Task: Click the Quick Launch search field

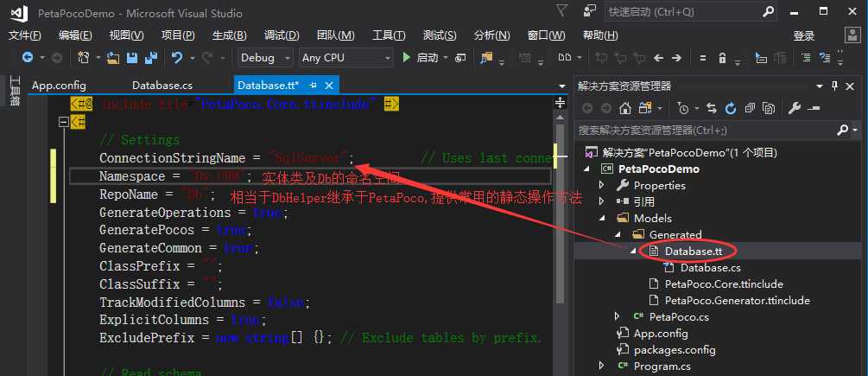Action: (692, 11)
